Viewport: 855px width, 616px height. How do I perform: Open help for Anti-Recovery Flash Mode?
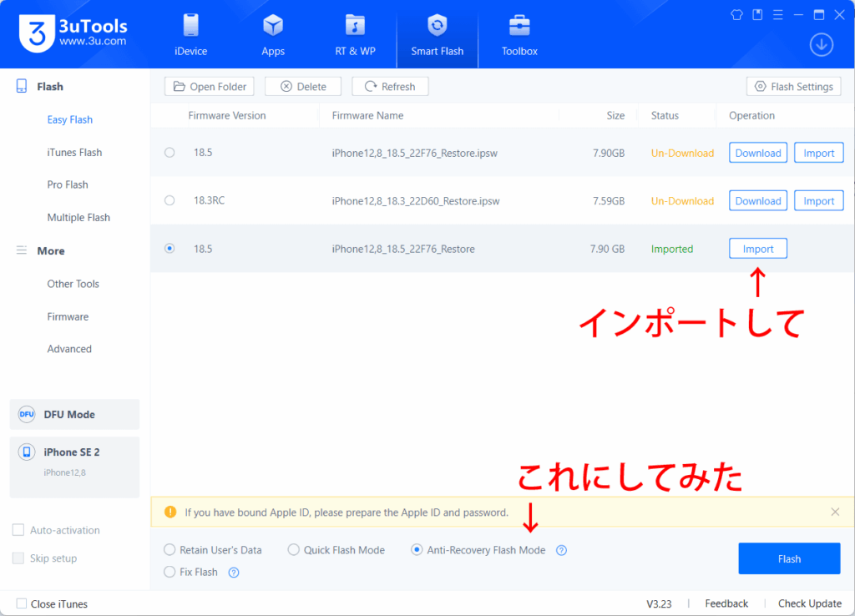pyautogui.click(x=561, y=550)
